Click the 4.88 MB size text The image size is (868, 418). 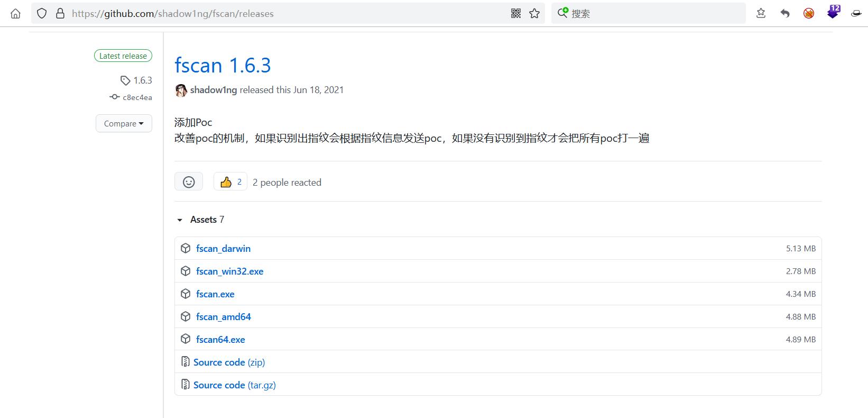coord(801,316)
